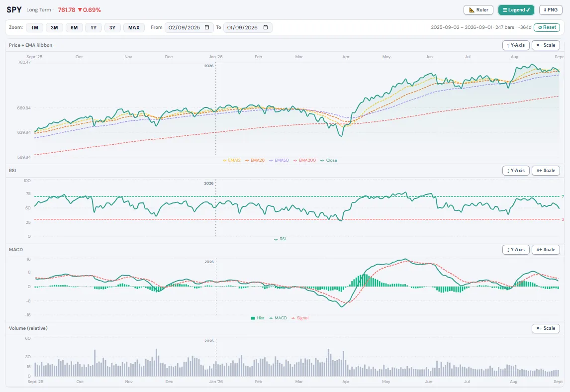Click Scale button in Volume panel
Image resolution: width=570 pixels, height=392 pixels.
[x=546, y=328]
